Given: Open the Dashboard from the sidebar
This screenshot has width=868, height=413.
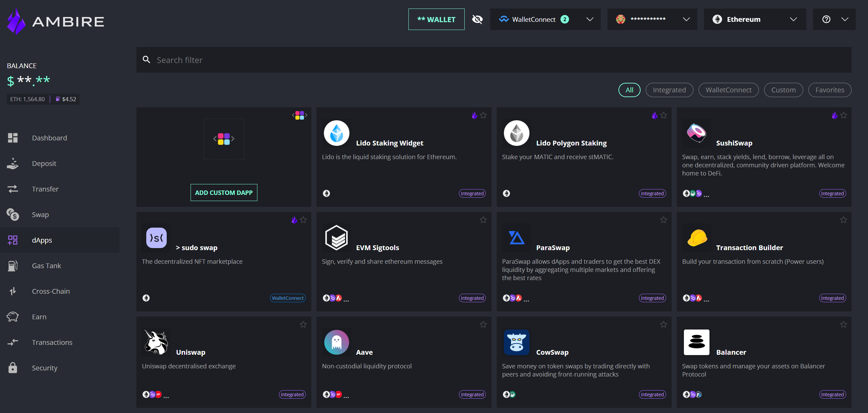Looking at the screenshot, I should (x=49, y=138).
